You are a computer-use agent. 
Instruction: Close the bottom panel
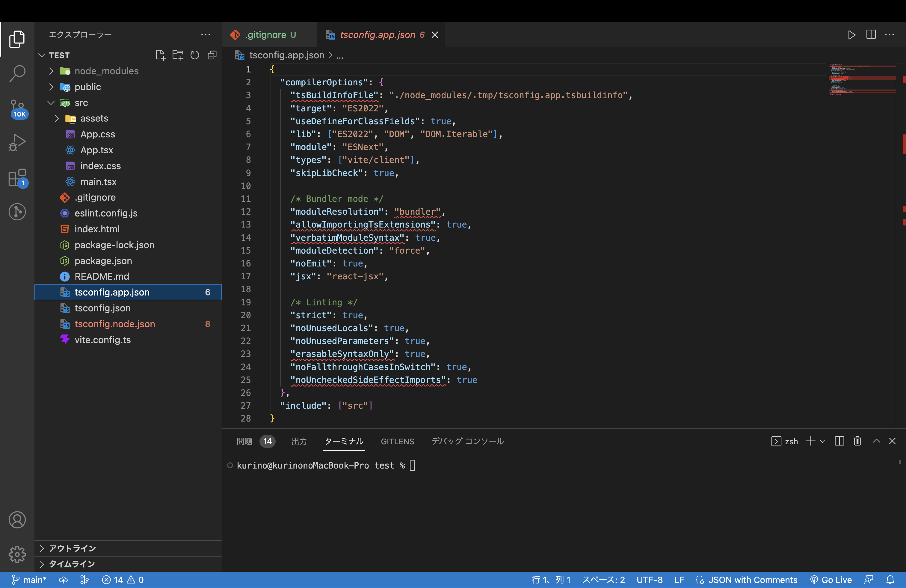[x=892, y=441]
